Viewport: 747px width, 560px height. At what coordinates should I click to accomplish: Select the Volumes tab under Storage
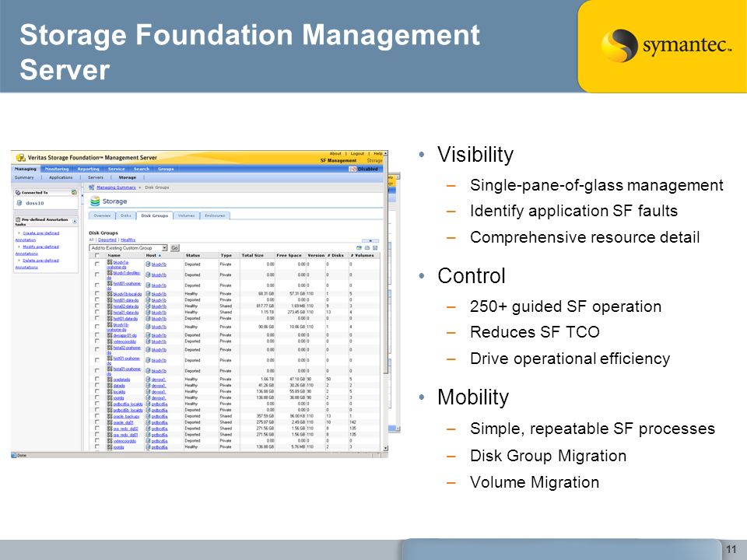[x=186, y=215]
